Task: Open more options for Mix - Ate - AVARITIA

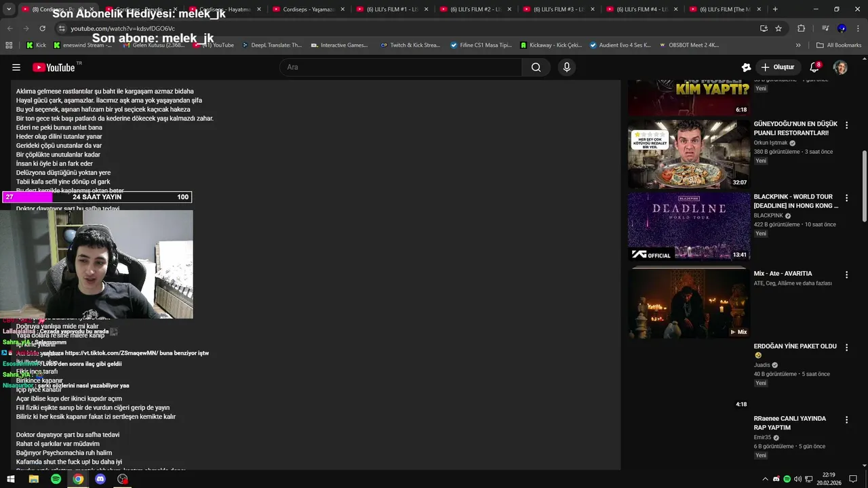Action: click(x=846, y=274)
